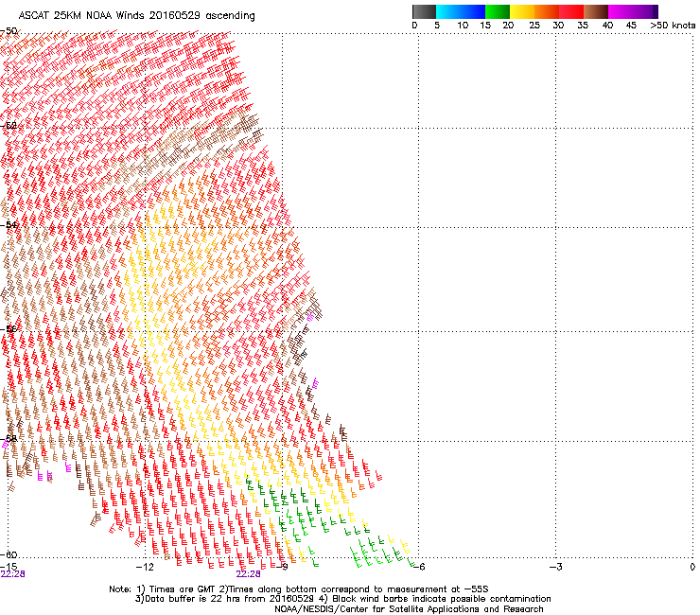The width and height of the screenshot is (700, 615).
Task: Click the latitude label '-50'
Action: click(9, 31)
